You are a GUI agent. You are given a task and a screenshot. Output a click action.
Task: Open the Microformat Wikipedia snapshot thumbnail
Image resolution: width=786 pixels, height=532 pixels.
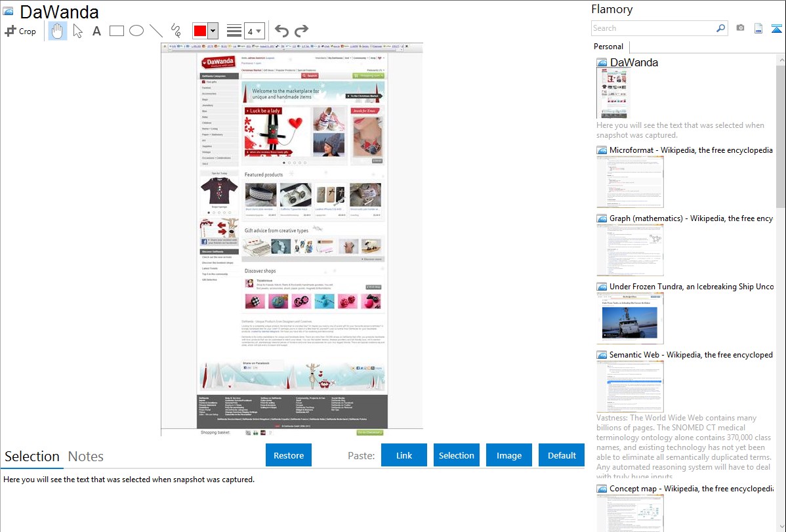click(x=630, y=182)
